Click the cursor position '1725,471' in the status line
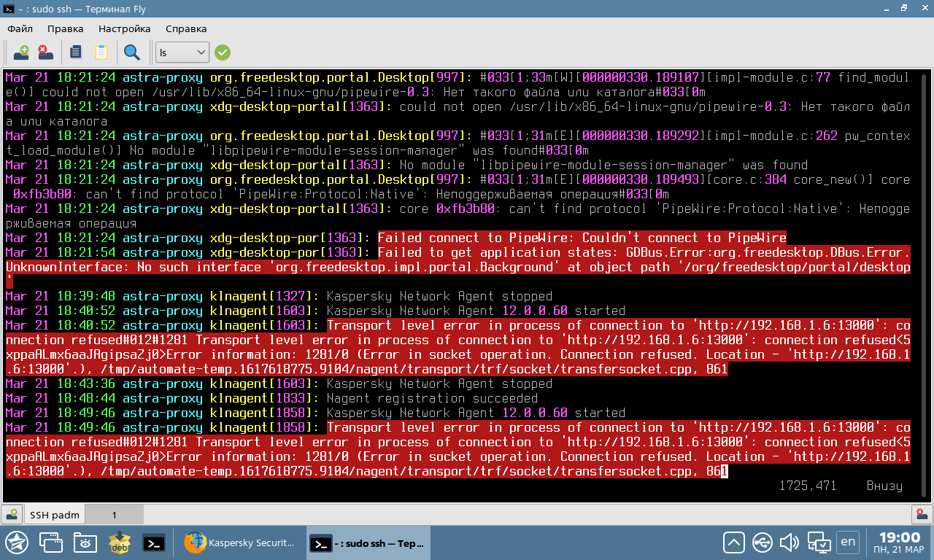Screen dimensions: 934x560 (x=808, y=486)
